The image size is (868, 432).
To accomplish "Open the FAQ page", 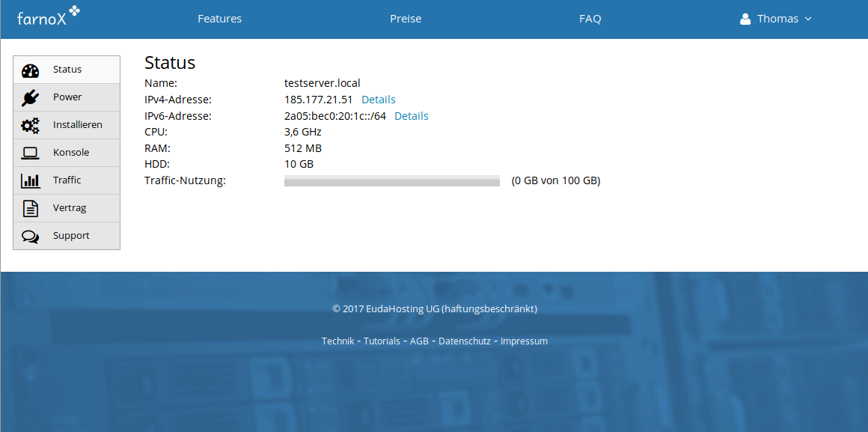I will pos(590,19).
